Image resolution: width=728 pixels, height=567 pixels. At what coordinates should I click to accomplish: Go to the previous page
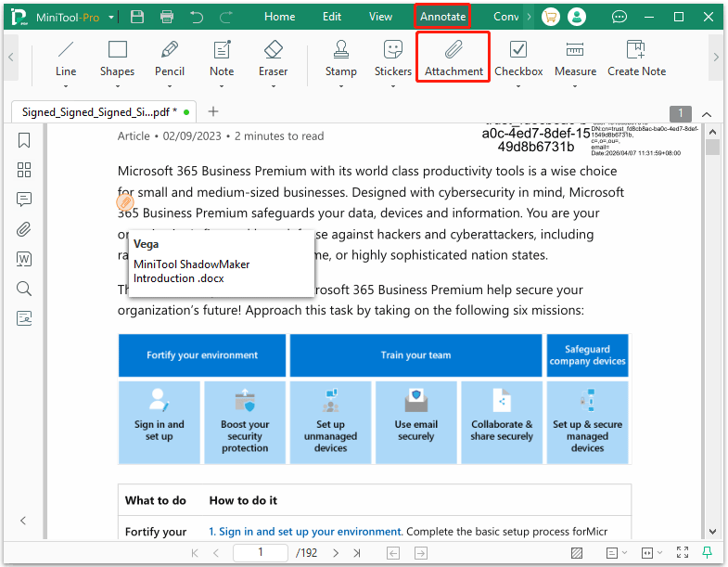pos(216,553)
